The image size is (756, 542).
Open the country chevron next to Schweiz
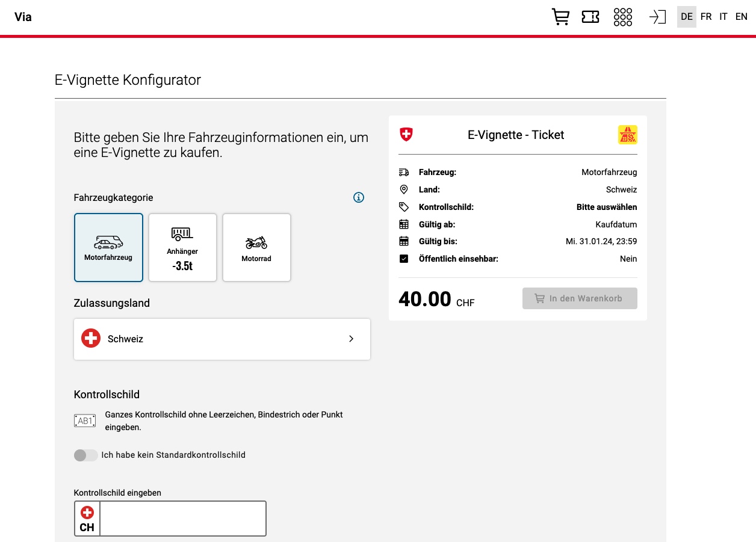351,339
